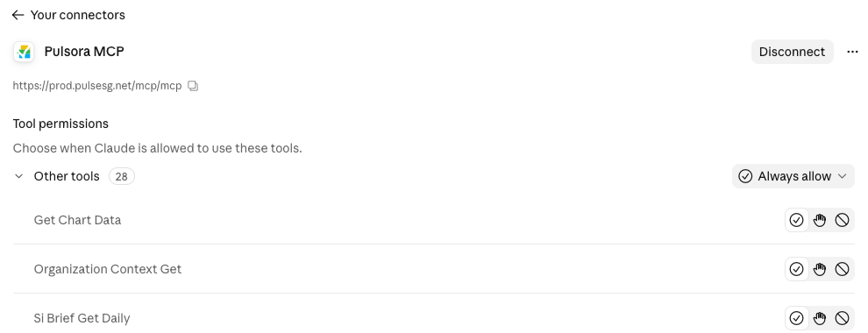Image resolution: width=868 pixels, height=333 pixels.
Task: Return to Your connectors page
Action: (x=77, y=15)
